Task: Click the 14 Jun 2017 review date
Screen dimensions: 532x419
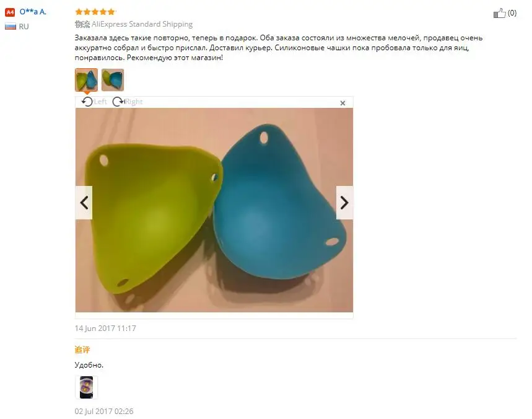Action: point(105,329)
